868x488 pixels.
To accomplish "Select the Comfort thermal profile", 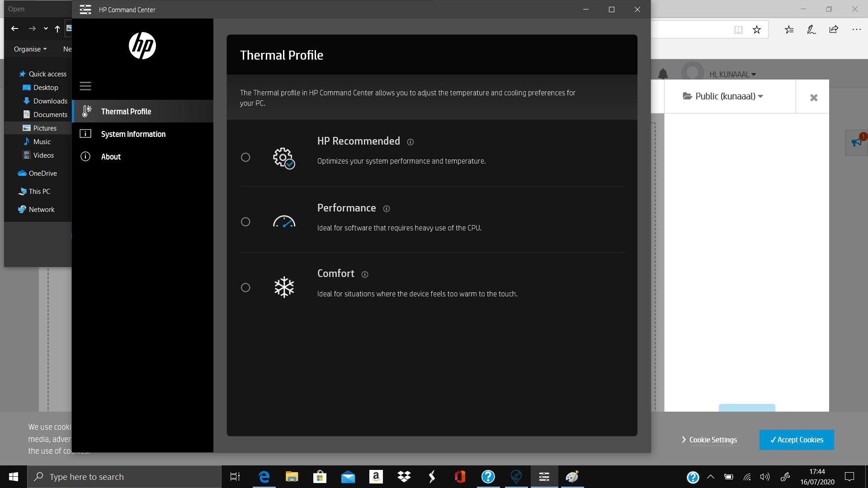I will [245, 287].
